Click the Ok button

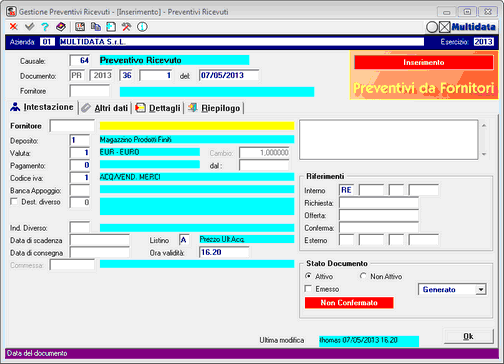coord(468,336)
